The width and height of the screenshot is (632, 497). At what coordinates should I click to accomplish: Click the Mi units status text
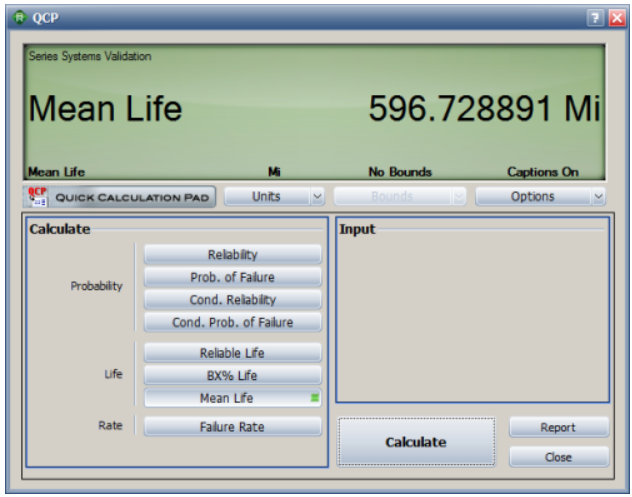point(274,172)
